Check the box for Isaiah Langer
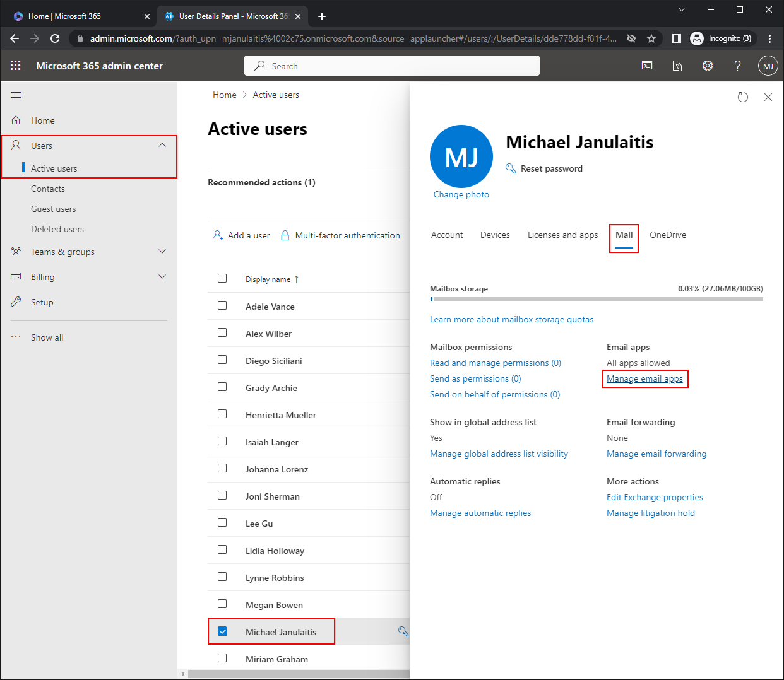Screen dimensions: 784x680 pos(222,441)
